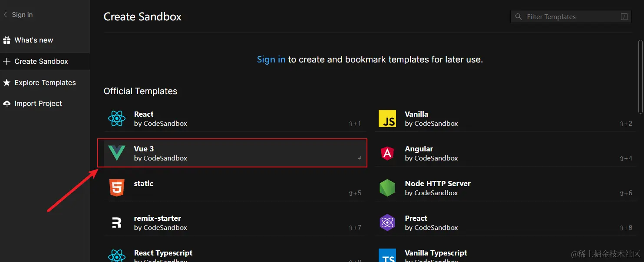Choose the Angular template title

click(x=419, y=149)
